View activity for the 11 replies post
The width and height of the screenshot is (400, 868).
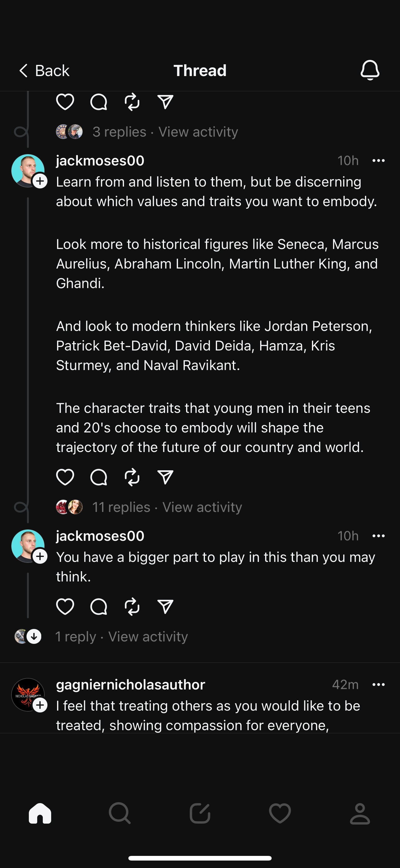click(x=202, y=507)
